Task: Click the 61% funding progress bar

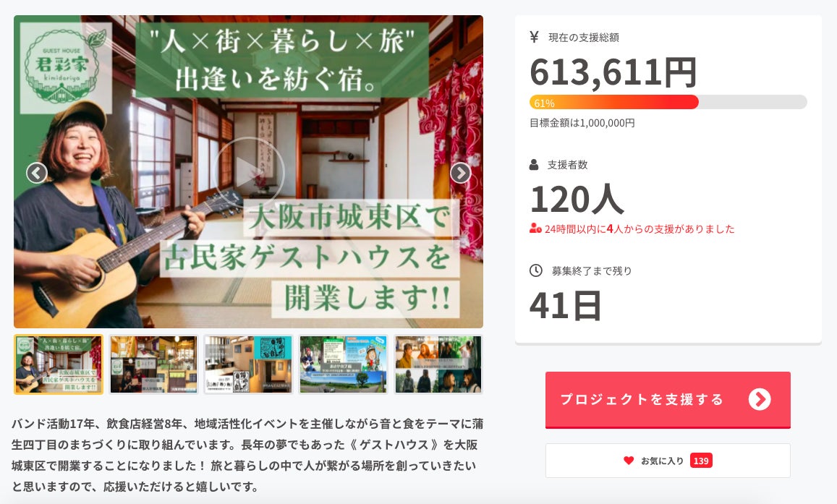Action: [x=668, y=102]
